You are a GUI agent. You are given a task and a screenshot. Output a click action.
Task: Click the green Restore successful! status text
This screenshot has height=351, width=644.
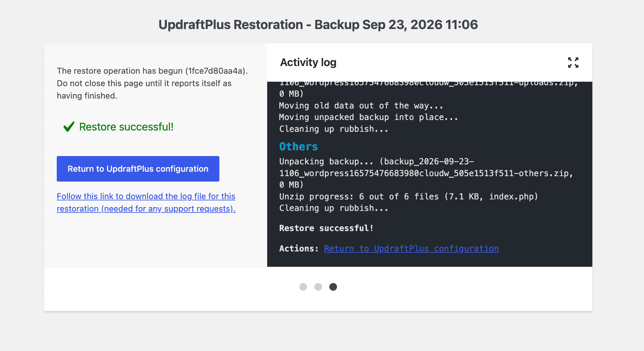point(126,127)
